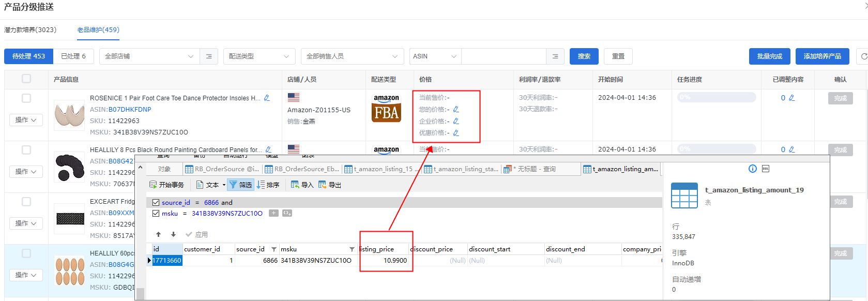Open the 文本 dropdown in the Navicat toolbar
Viewport: 868px width, 301px height.
point(211,185)
